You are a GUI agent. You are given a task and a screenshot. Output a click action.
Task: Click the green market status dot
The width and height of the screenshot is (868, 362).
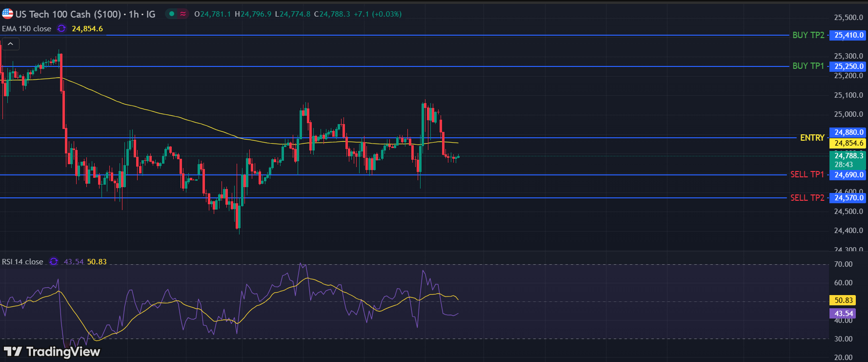pyautogui.click(x=172, y=14)
